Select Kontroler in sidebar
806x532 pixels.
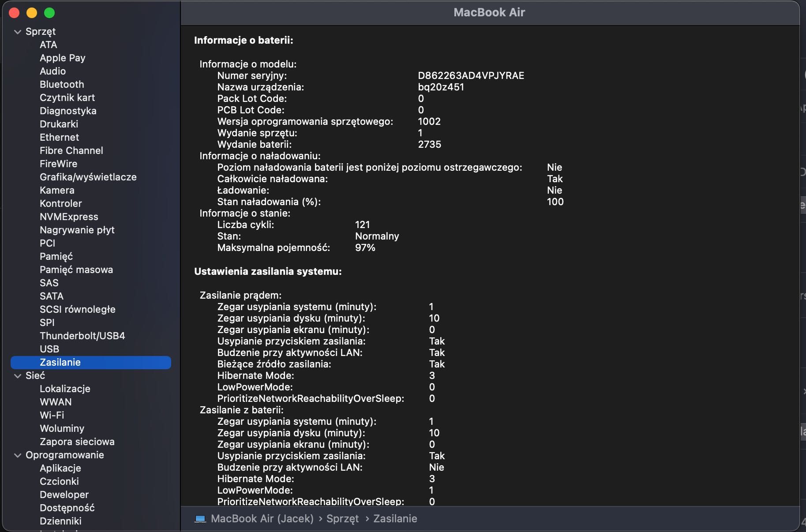[x=60, y=203]
